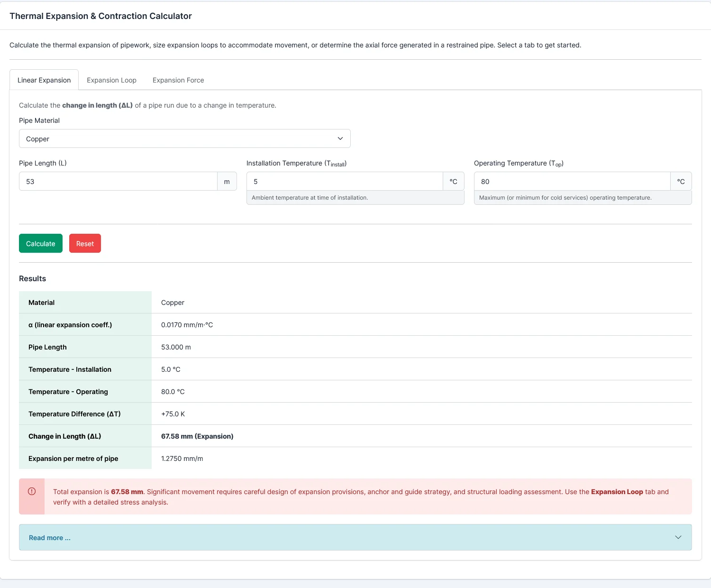Click the 80.0 °C operating temperature result
The height and width of the screenshot is (588, 711).
point(173,392)
